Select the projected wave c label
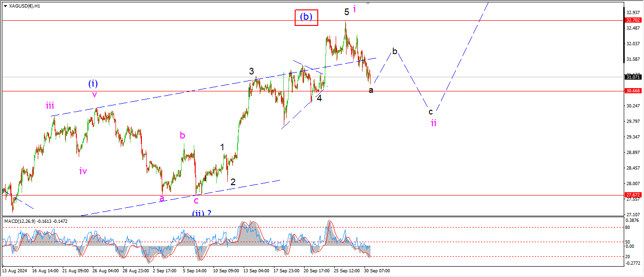The image size is (644, 277). pos(430,112)
